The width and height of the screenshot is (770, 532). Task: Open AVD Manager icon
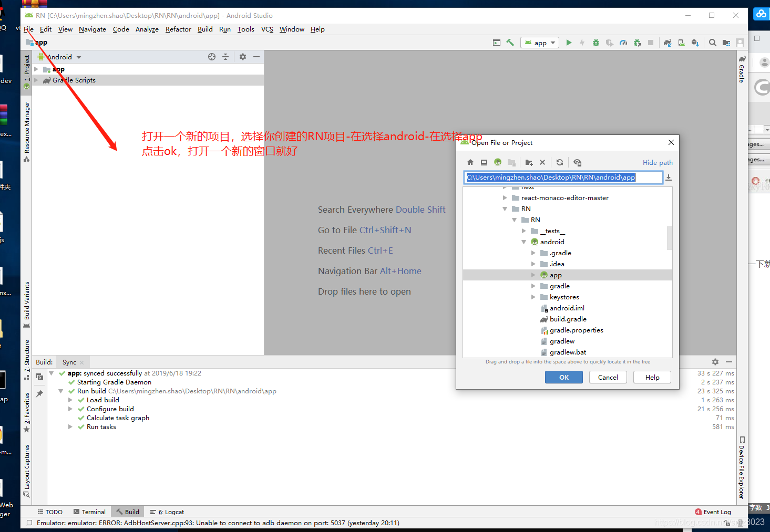[x=682, y=43]
